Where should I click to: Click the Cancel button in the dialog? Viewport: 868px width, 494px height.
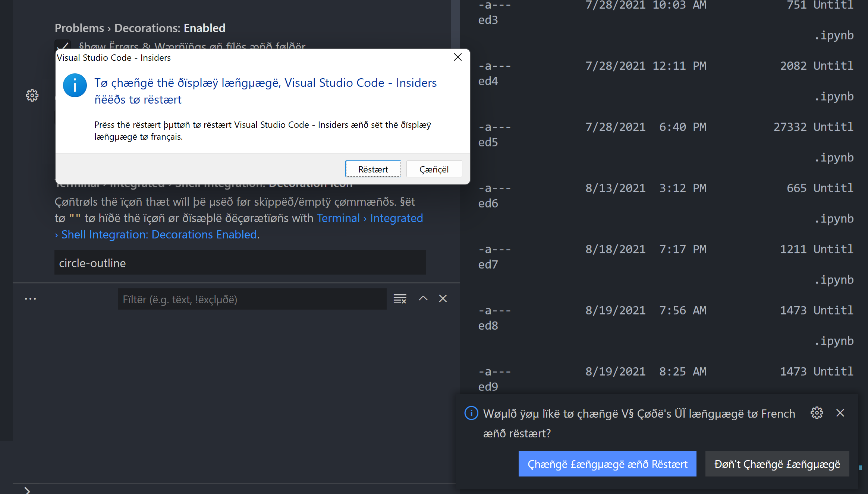click(434, 169)
